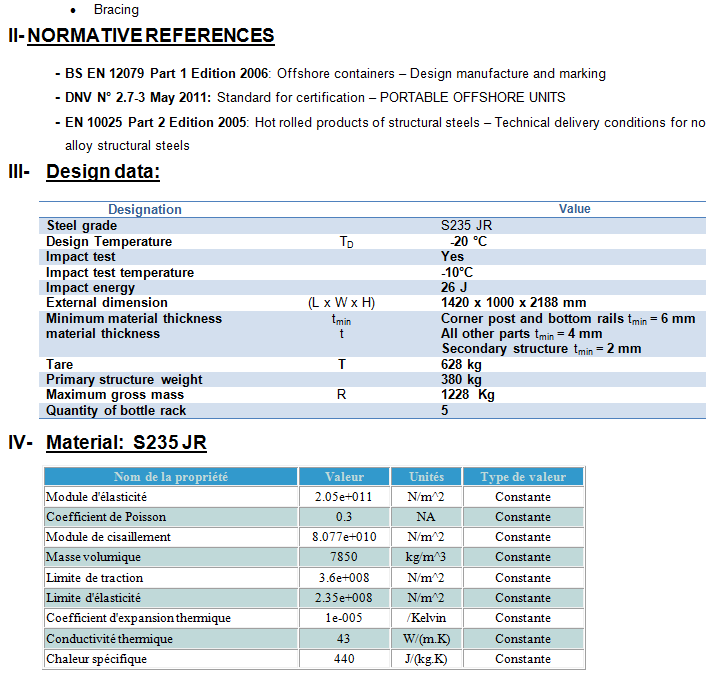
Task: Click the 'Design data:' heading
Action: pos(103,172)
